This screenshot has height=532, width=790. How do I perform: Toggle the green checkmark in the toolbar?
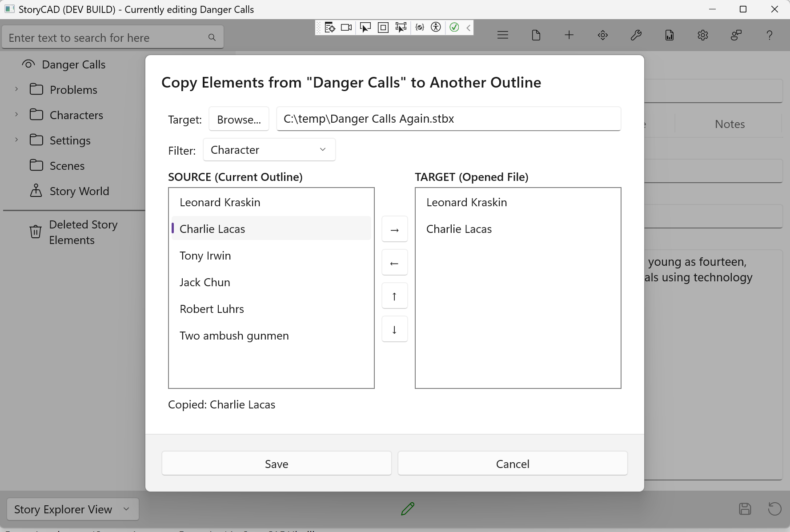coord(454,28)
